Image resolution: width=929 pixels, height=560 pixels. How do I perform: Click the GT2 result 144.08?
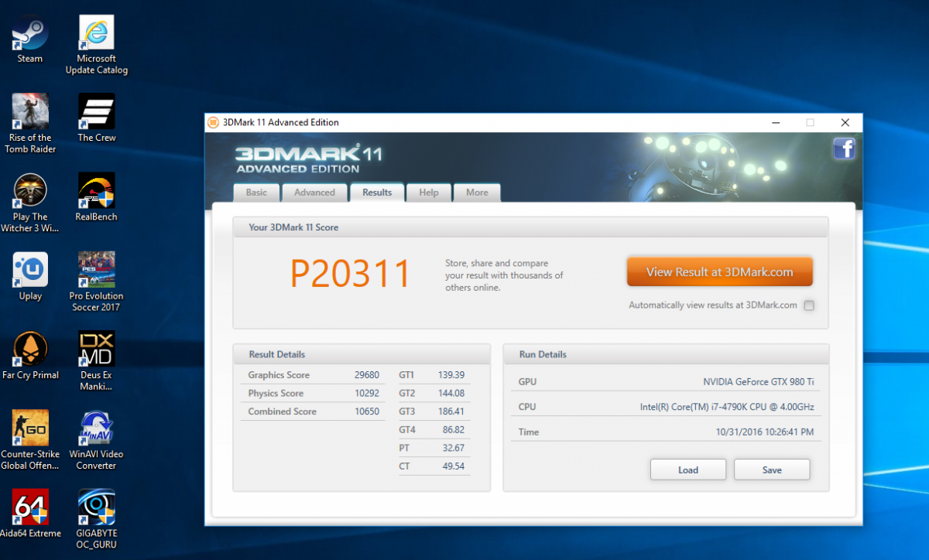pyautogui.click(x=451, y=393)
